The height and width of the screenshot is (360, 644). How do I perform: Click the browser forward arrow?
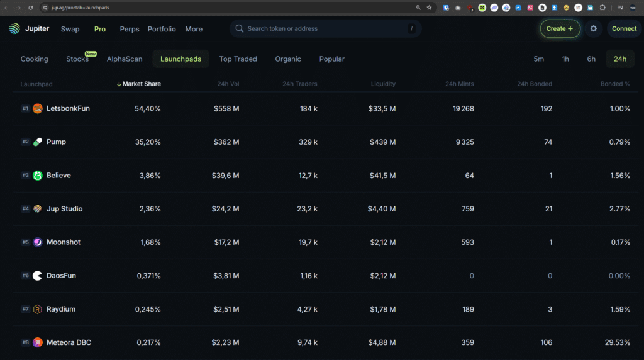point(18,8)
